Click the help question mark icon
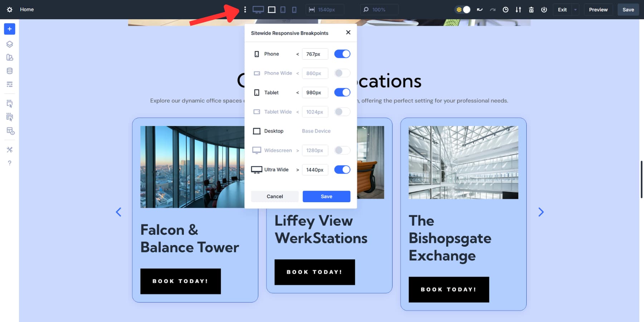The width and height of the screenshot is (644, 322). [x=10, y=163]
